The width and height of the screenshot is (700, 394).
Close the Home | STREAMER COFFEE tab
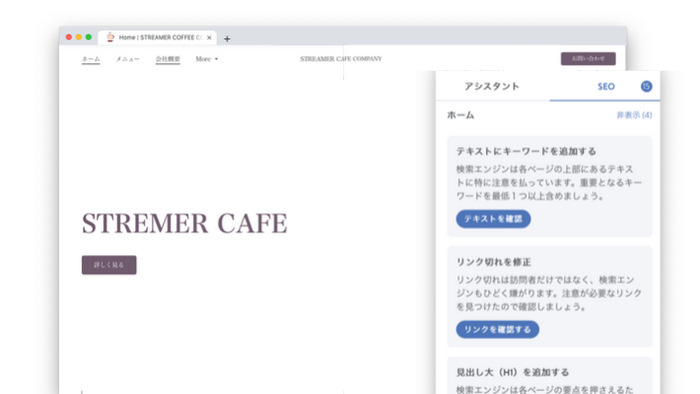point(209,37)
